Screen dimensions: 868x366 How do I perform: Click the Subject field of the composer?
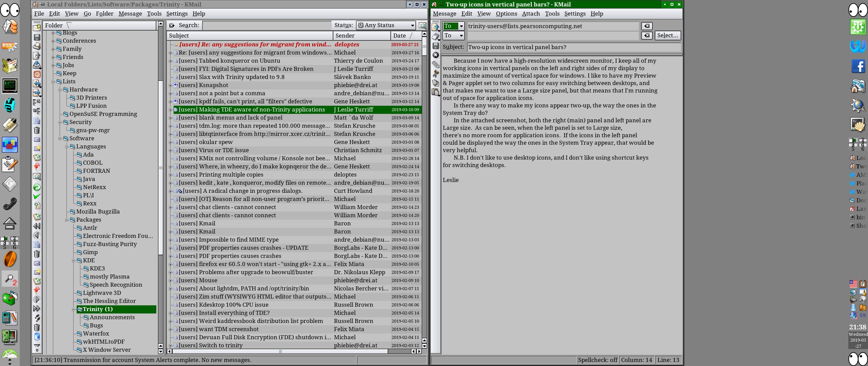click(574, 47)
